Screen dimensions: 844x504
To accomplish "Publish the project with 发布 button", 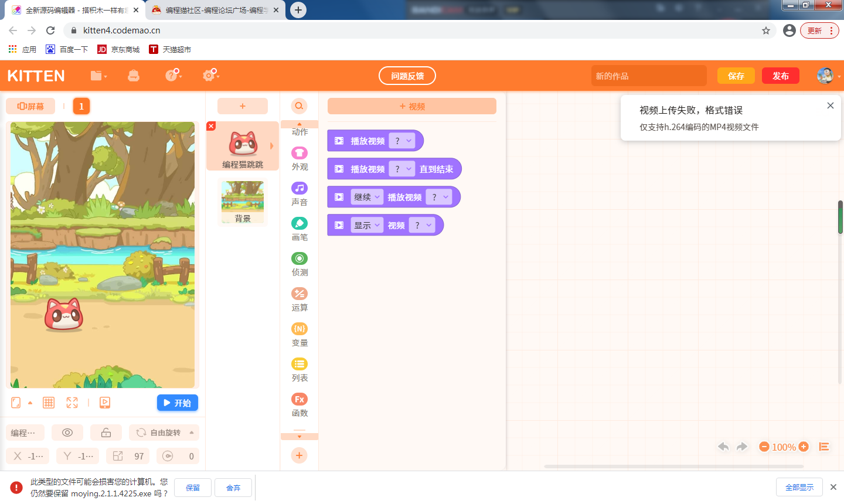I will click(781, 76).
